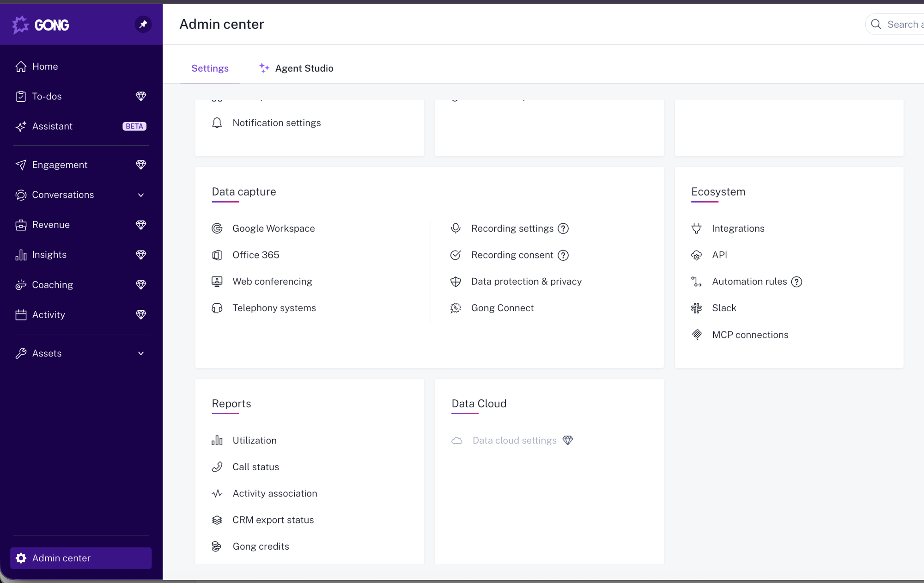Click the diamond icon next to Engagement

point(141,165)
